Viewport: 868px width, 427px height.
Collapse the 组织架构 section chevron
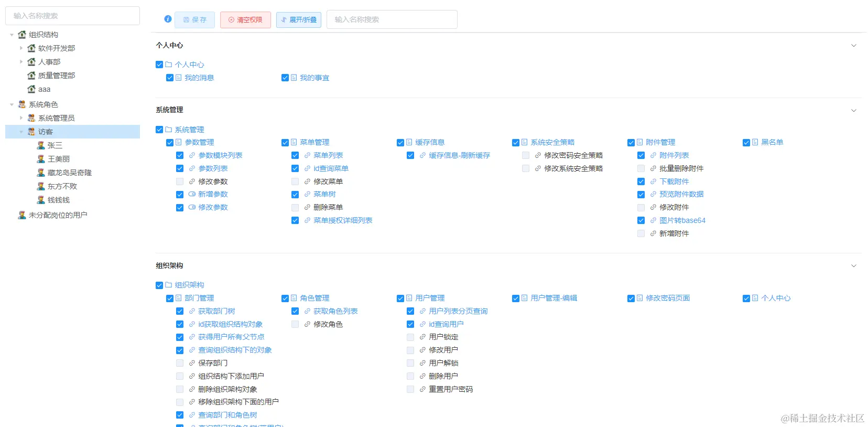[853, 266]
